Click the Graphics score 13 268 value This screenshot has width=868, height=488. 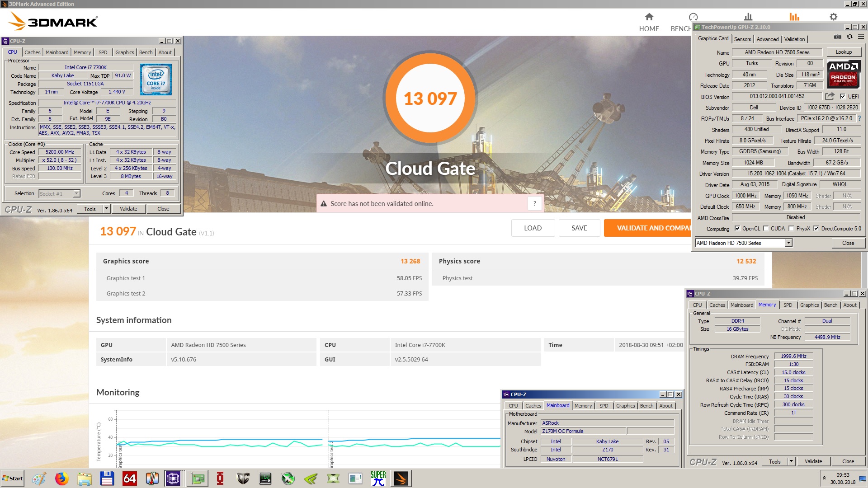(410, 261)
